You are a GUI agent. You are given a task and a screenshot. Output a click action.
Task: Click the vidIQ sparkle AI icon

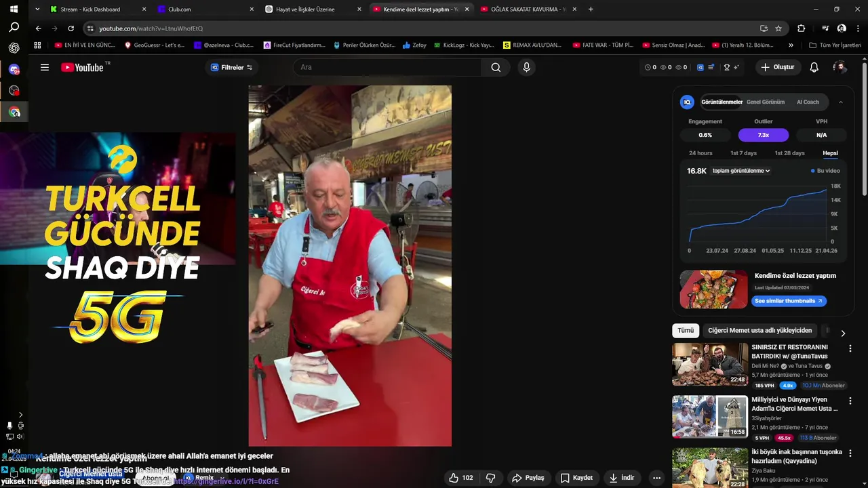(736, 67)
